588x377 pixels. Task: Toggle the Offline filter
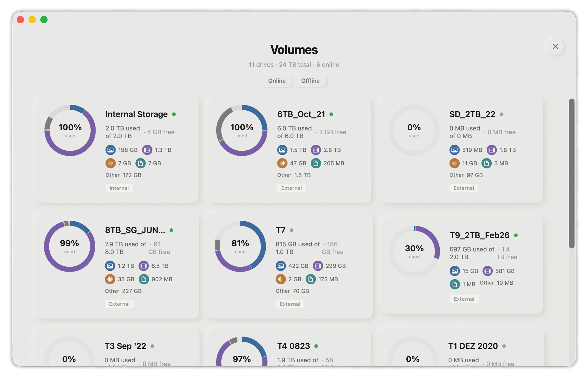pyautogui.click(x=310, y=81)
